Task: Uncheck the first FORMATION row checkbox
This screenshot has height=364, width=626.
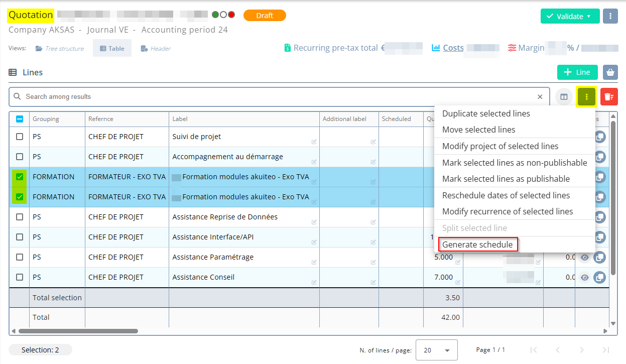Action: [20, 177]
